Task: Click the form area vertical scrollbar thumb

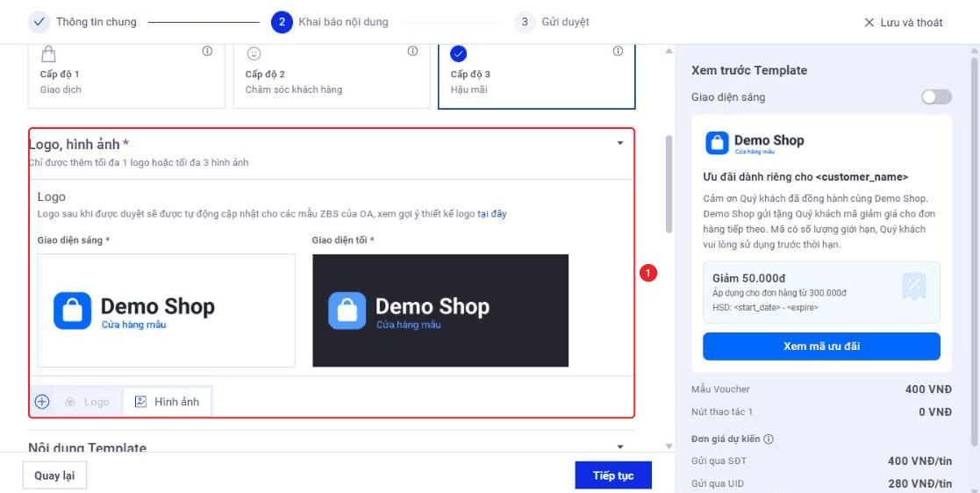Action: pyautogui.click(x=669, y=184)
